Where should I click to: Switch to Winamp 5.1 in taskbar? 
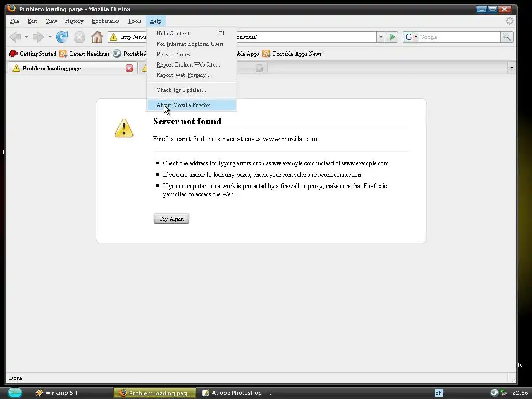pos(57,393)
